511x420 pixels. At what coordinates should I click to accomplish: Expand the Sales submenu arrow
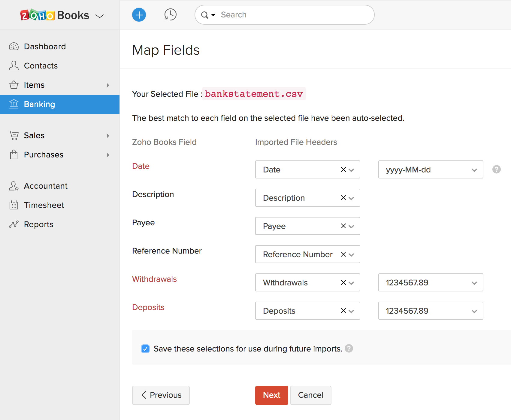[108, 136]
